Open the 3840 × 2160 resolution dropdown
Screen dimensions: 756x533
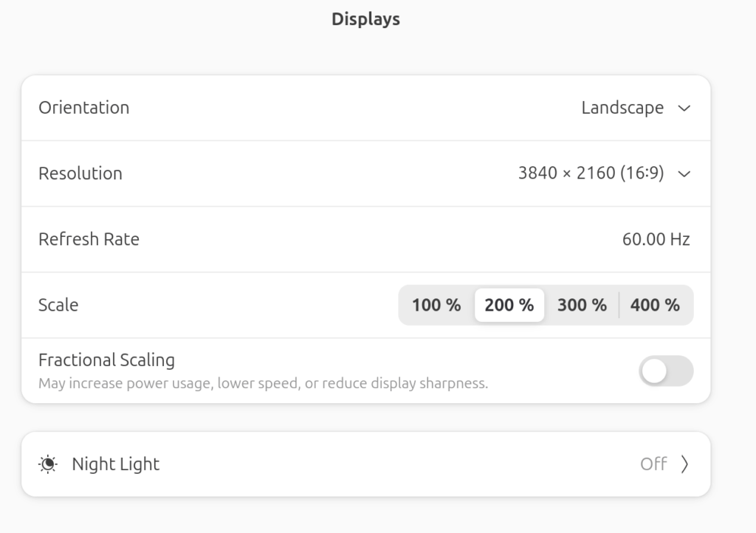pyautogui.click(x=604, y=173)
